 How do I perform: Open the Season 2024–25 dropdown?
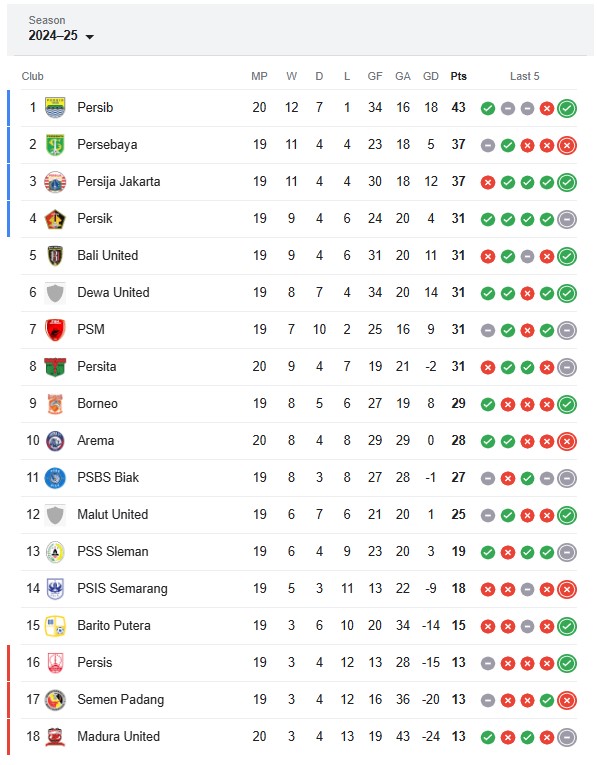(60, 35)
